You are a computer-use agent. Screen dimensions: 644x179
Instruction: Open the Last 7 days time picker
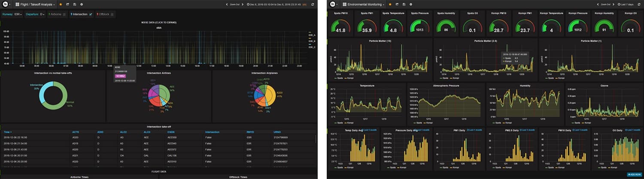(x=626, y=4)
